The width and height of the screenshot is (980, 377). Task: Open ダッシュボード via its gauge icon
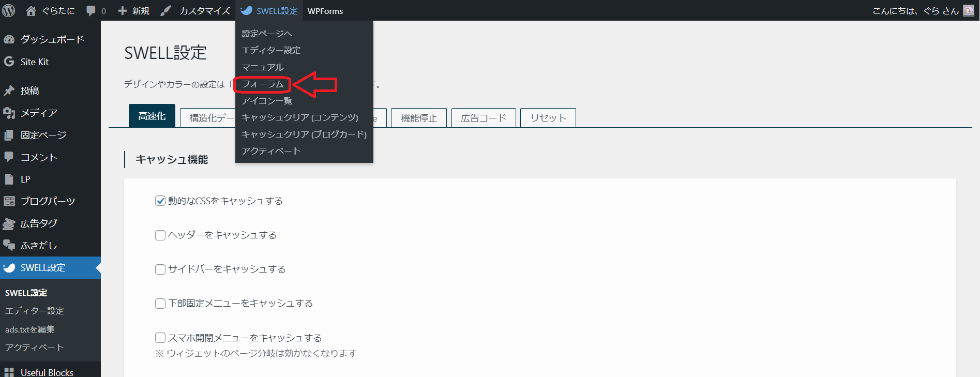(9, 39)
